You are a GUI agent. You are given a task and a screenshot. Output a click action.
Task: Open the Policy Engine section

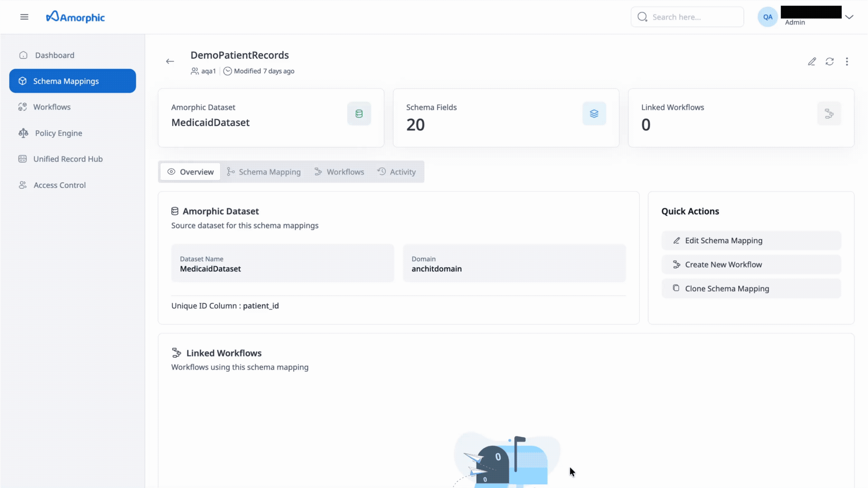[23, 133]
